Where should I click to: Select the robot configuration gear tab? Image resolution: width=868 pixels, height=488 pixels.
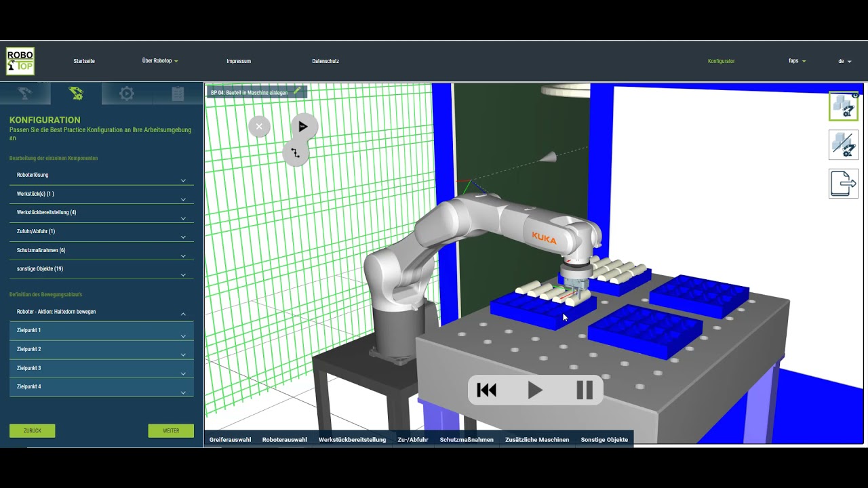point(76,94)
